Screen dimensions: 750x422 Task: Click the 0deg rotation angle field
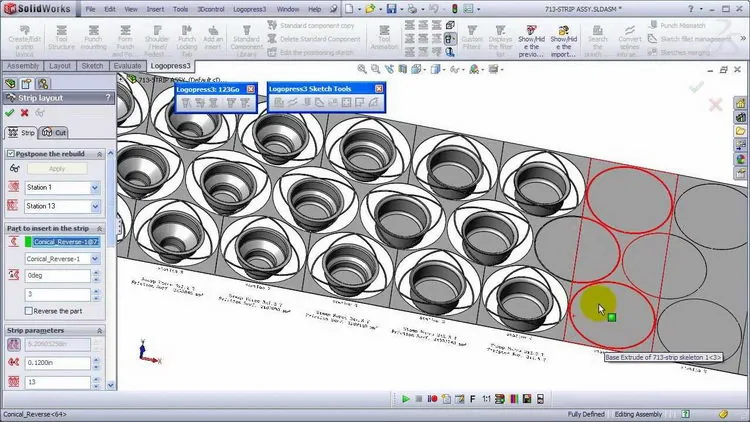(57, 276)
